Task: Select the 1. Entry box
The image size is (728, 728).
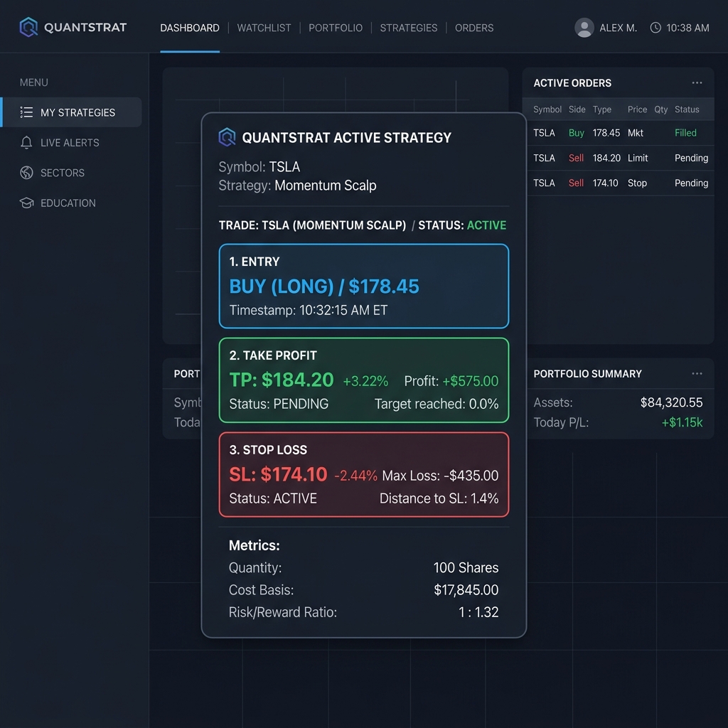Action: (363, 286)
